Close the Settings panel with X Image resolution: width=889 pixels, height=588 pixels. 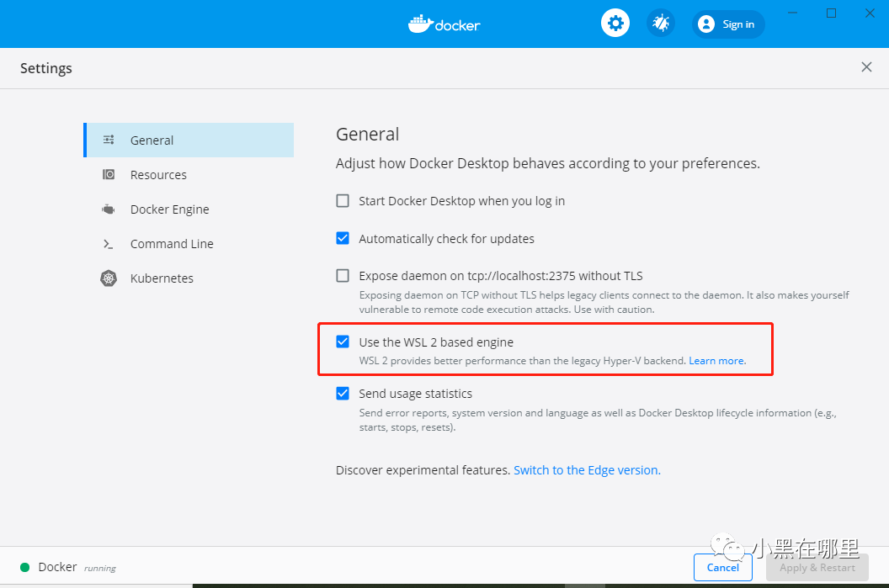tap(866, 67)
